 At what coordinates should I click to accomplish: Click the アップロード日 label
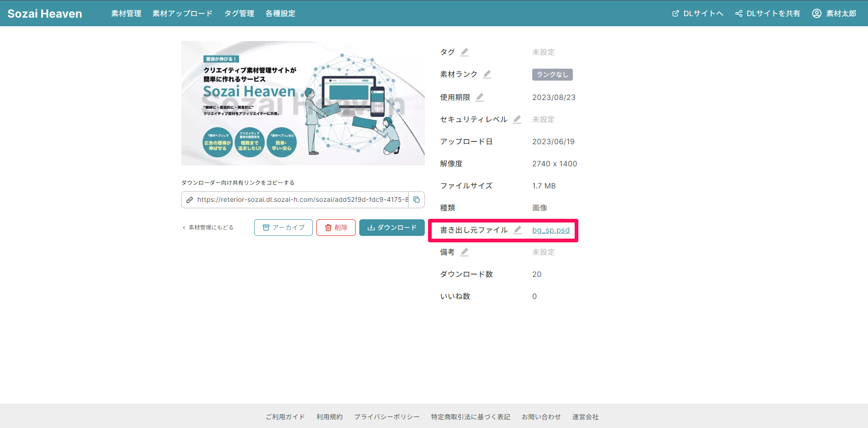466,141
